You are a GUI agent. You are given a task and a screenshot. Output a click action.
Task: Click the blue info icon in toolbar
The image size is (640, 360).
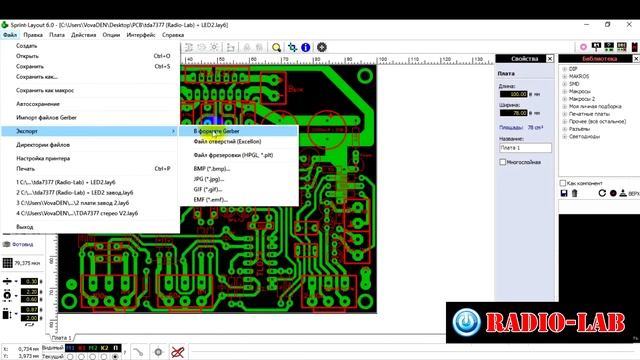(x=305, y=47)
